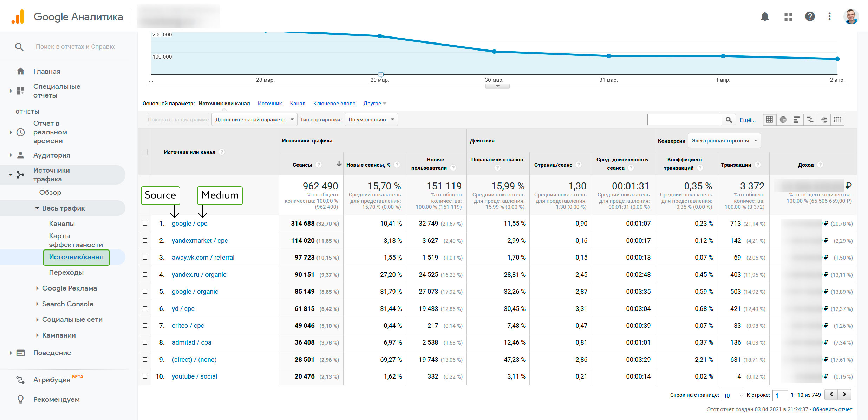Check the google / organic row checkbox
Image resolution: width=868 pixels, height=420 pixels.
click(145, 292)
